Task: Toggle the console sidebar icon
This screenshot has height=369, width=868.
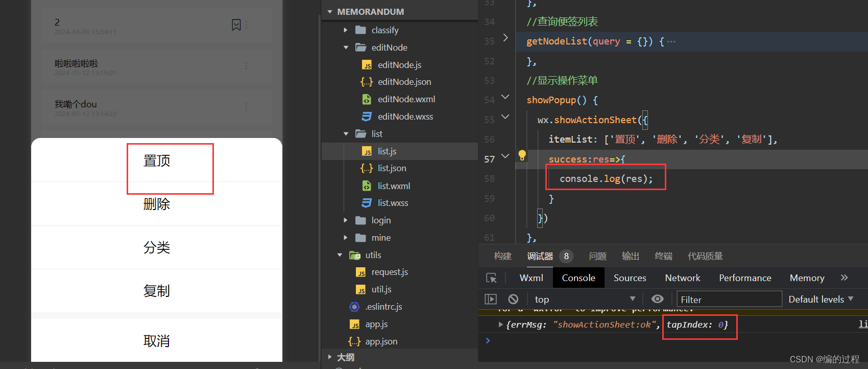Action: tap(491, 299)
